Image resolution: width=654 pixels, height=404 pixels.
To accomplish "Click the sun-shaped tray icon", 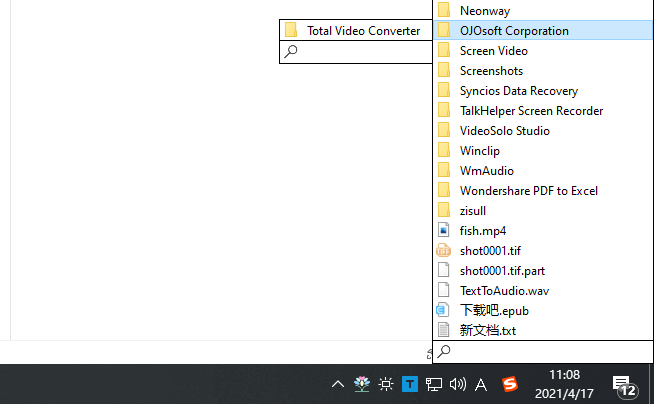I will [x=386, y=384].
